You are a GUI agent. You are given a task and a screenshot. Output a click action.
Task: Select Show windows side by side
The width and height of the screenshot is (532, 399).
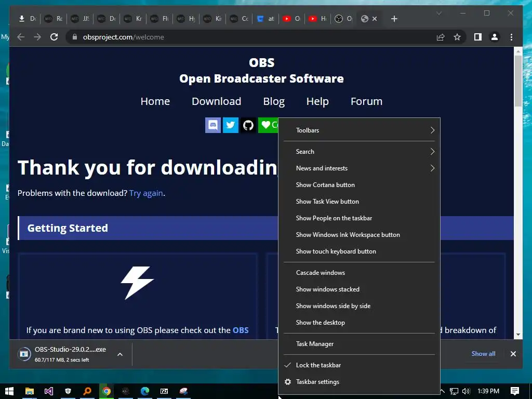(x=360, y=306)
